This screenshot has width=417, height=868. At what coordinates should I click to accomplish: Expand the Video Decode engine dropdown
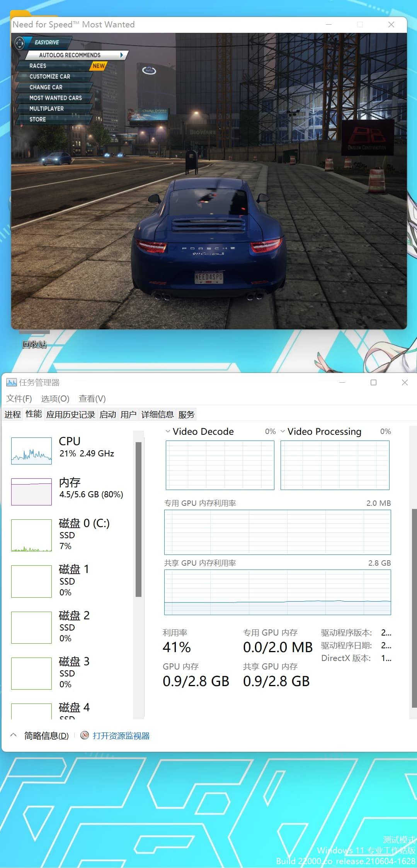point(168,431)
